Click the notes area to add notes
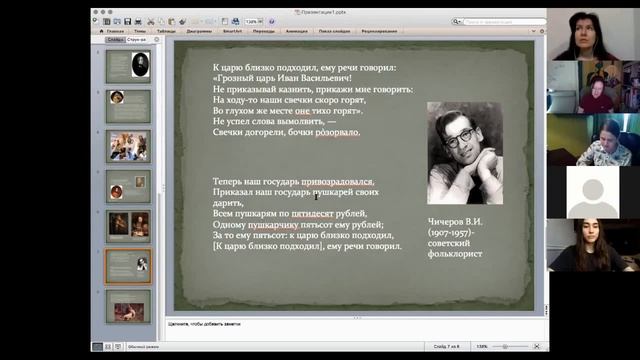Viewport: 640px width, 360px height. pyautogui.click(x=355, y=329)
